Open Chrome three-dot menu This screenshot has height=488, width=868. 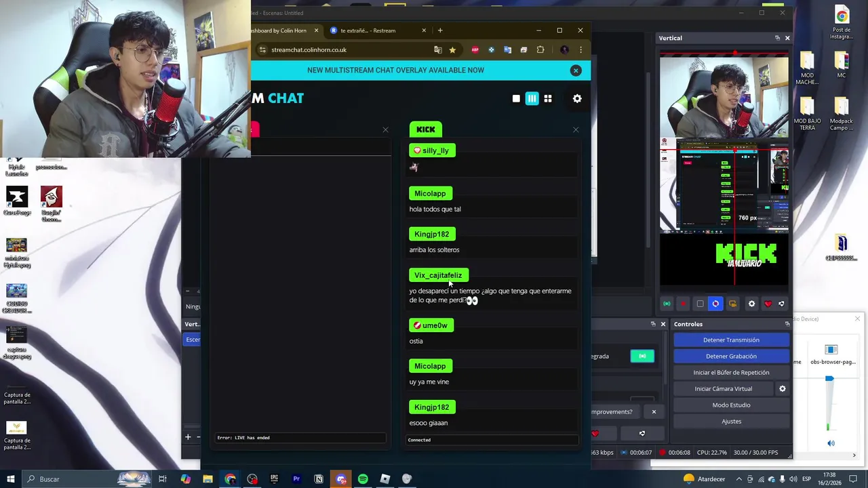[x=580, y=49]
